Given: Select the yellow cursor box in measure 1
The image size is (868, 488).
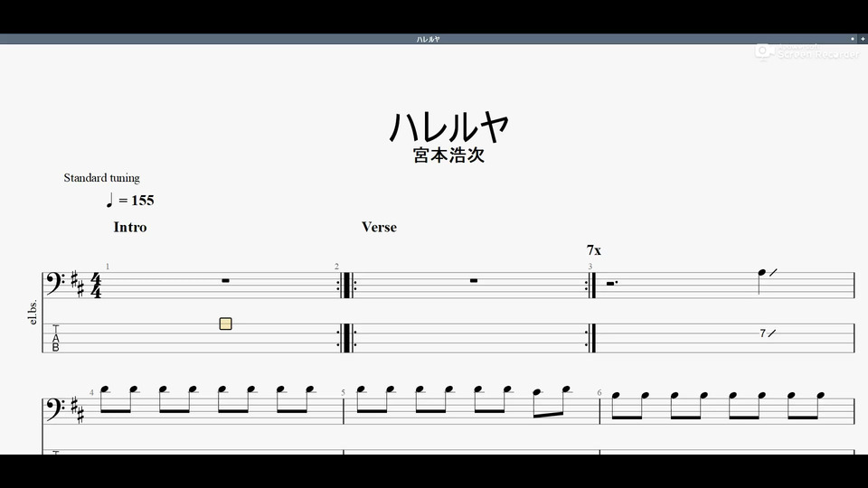Looking at the screenshot, I should point(225,324).
